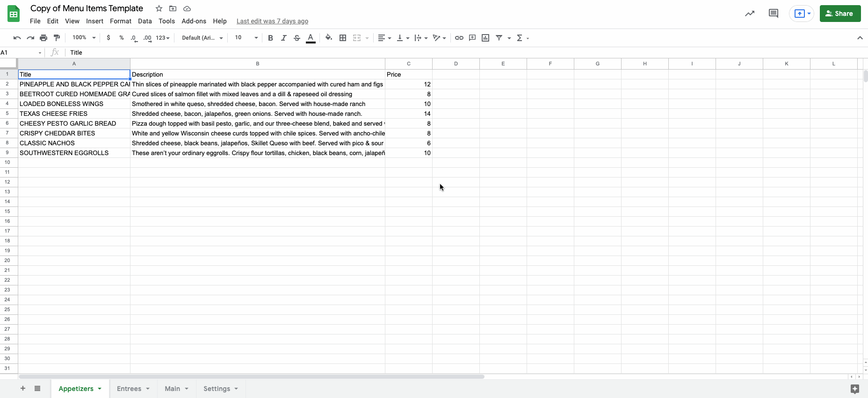This screenshot has width=868, height=398.
Task: Open the Edit menu
Action: click(x=53, y=21)
